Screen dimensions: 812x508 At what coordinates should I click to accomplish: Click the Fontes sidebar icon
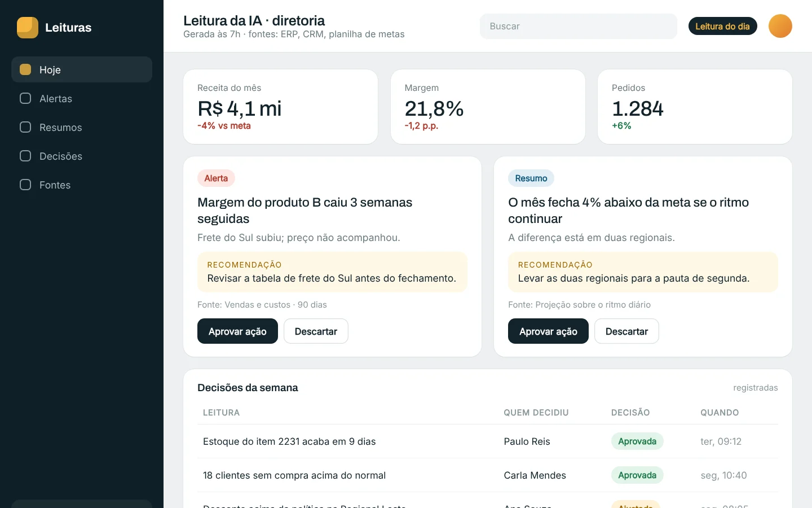pos(25,185)
